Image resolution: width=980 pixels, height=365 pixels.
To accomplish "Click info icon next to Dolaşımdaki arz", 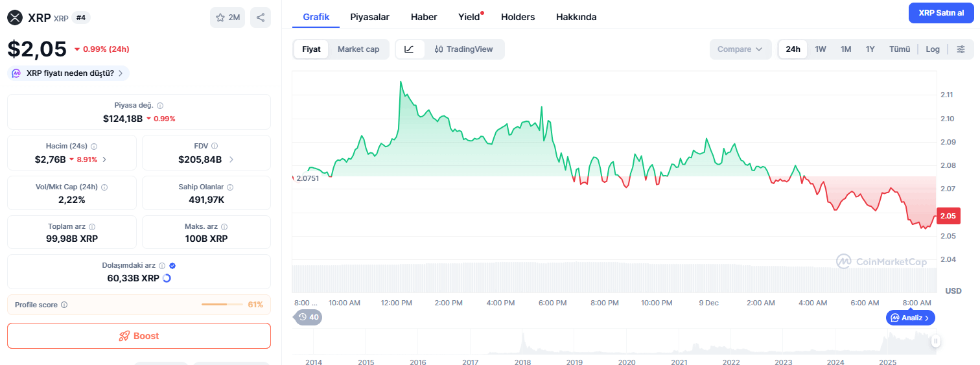I will point(162,266).
